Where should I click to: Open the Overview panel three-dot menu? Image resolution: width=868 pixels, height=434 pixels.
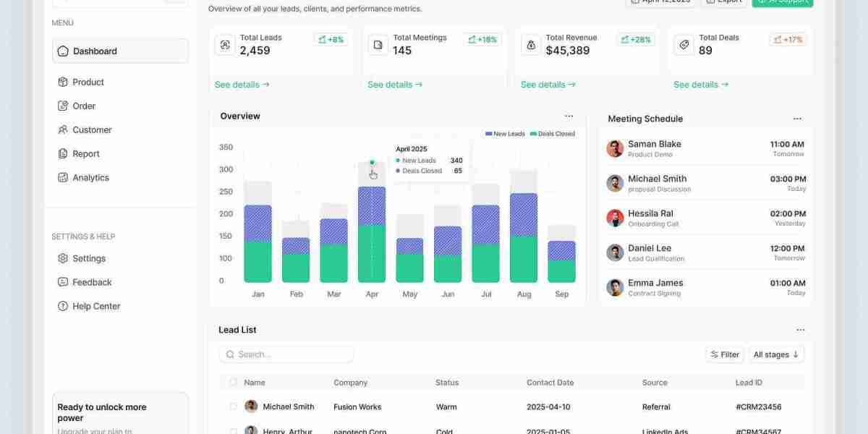tap(569, 116)
